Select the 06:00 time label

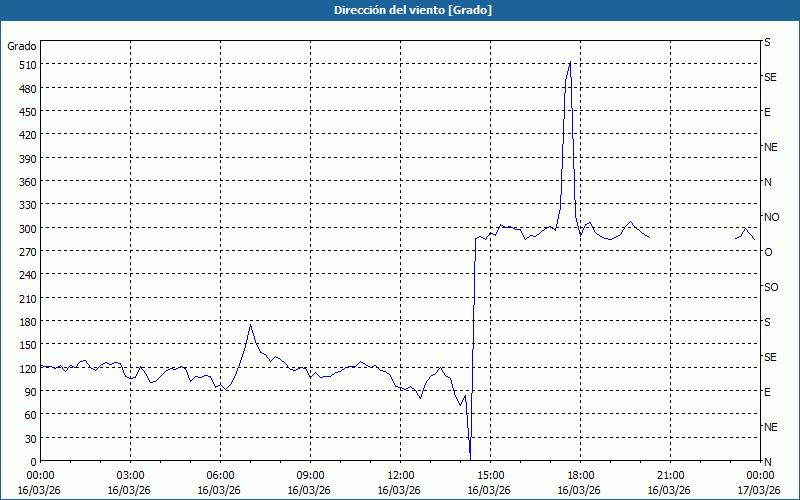(x=220, y=476)
